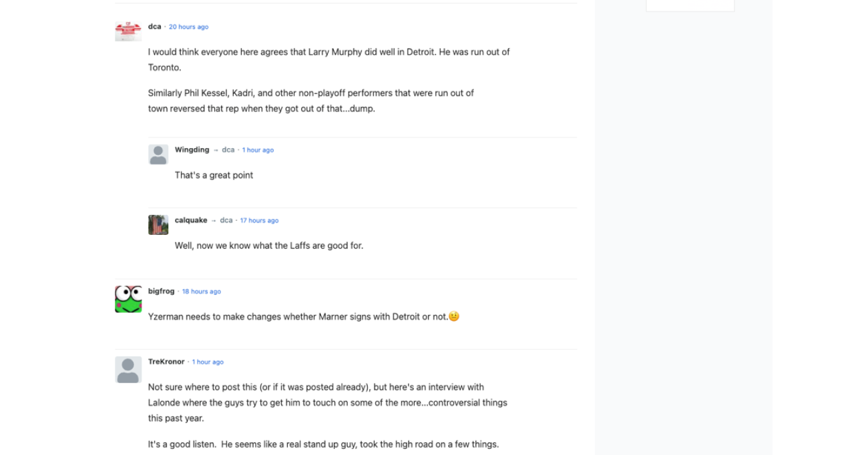This screenshot has height=455, width=868.
Task: Open dca's profile from the username
Action: (154, 27)
